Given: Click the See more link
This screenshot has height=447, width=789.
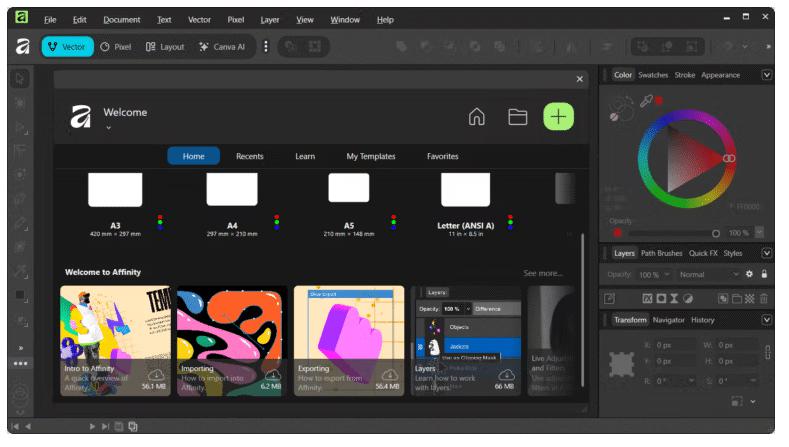Looking at the screenshot, I should [543, 273].
